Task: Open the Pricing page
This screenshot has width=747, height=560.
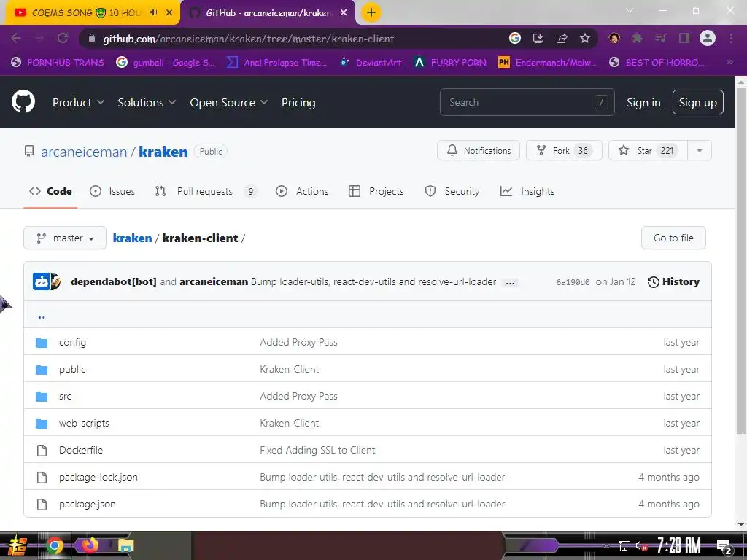Action: [x=298, y=102]
